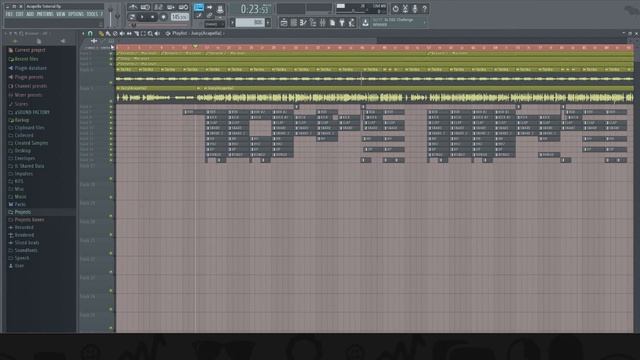The height and width of the screenshot is (360, 640).
Task: Click the Playback speaker tool in playlist toolbar
Action: click(157, 33)
